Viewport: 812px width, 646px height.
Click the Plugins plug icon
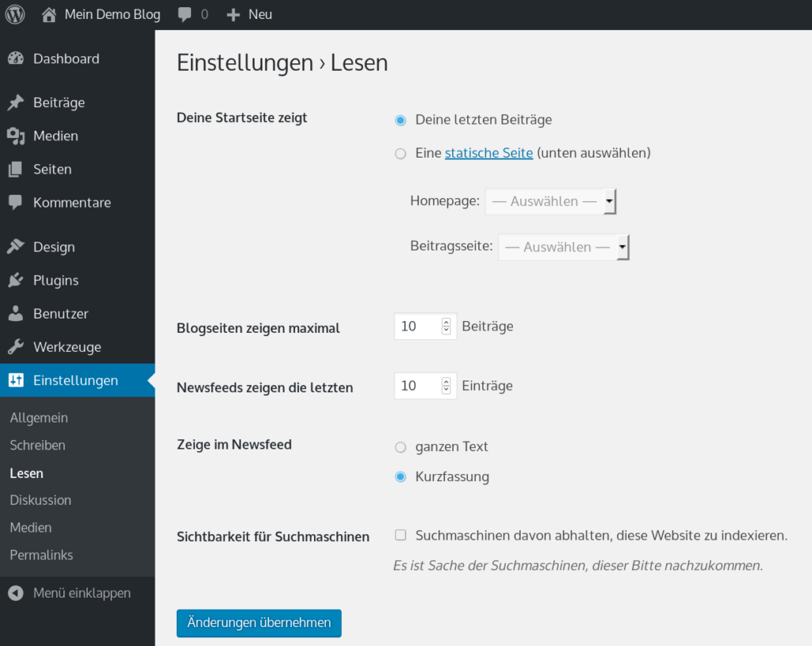click(16, 280)
